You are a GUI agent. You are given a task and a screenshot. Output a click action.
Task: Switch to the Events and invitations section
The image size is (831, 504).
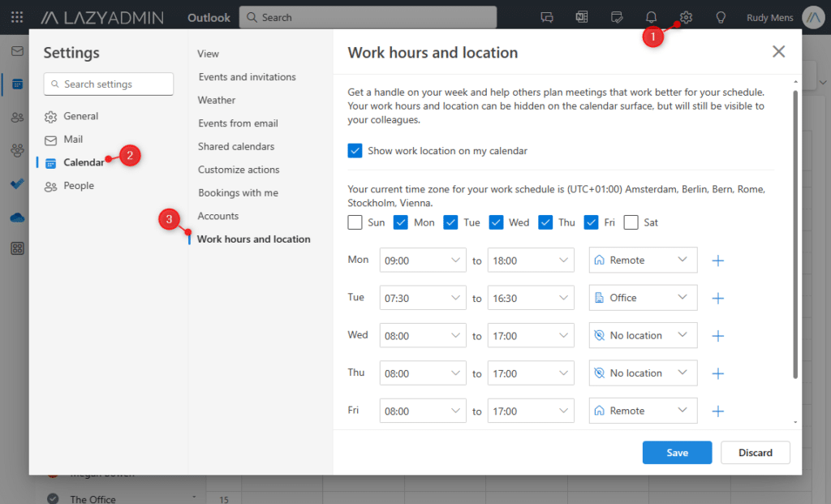click(x=246, y=76)
